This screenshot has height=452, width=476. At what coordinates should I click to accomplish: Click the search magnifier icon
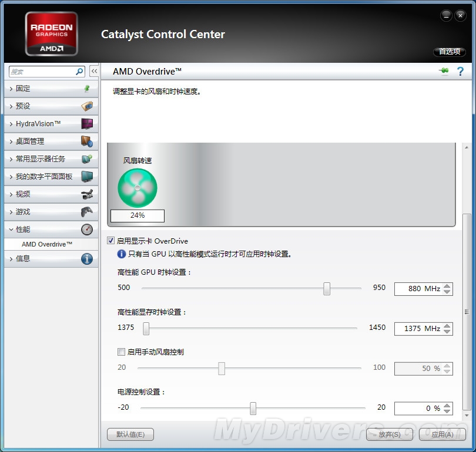tap(79, 72)
